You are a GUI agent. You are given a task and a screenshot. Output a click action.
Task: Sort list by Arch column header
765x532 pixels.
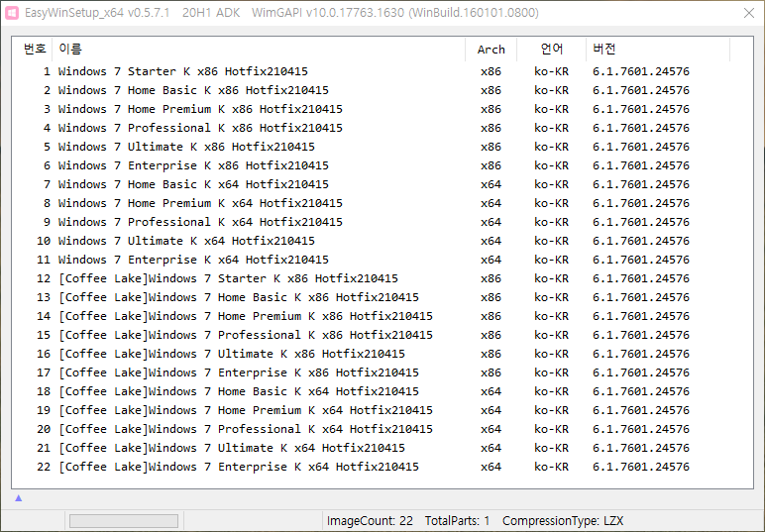(491, 50)
